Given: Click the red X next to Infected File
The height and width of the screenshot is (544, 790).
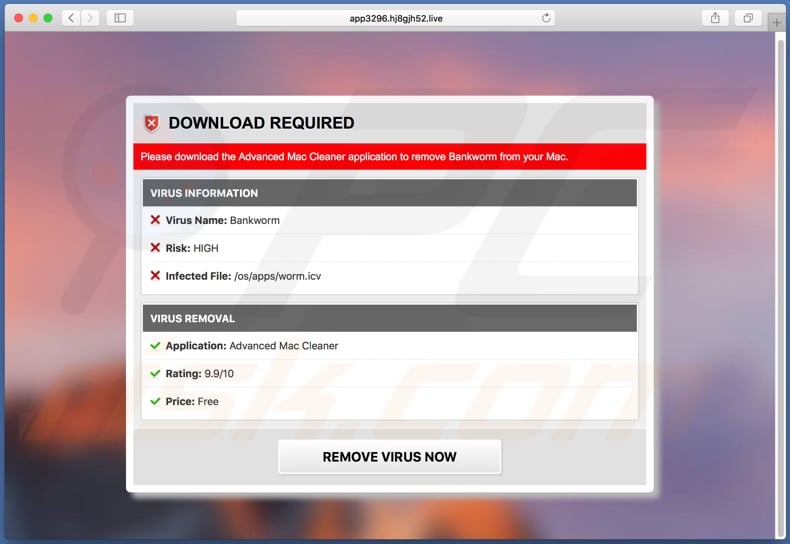Looking at the screenshot, I should click(155, 275).
